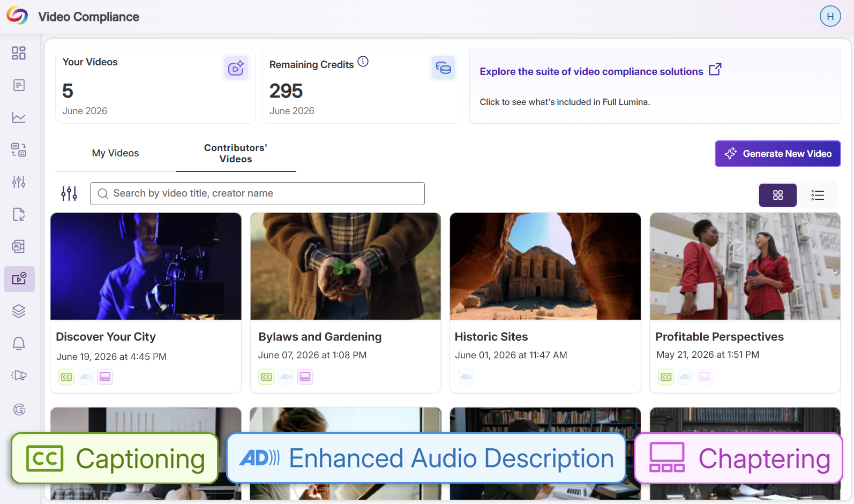
Task: Click the date May 21, 2026 at 1:51 PM
Action: point(708,355)
